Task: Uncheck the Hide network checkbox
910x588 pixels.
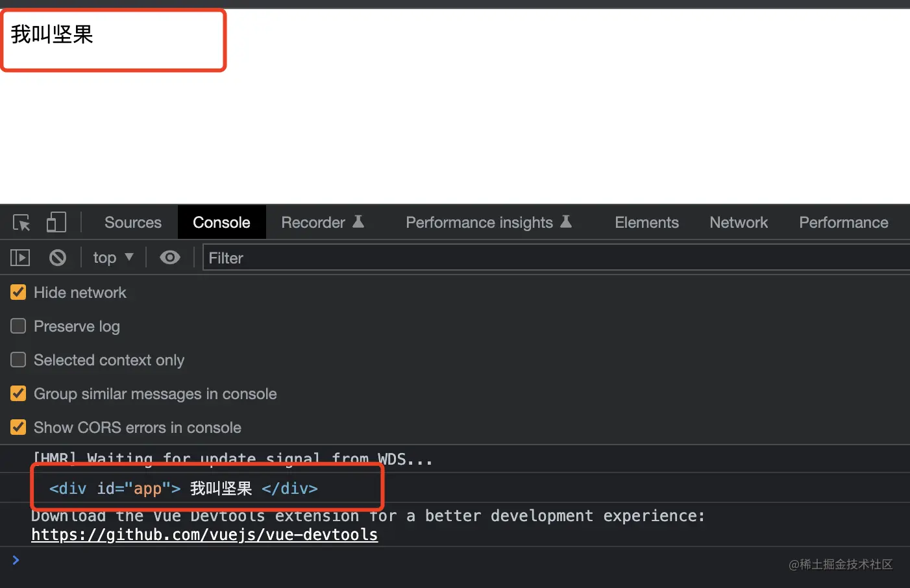Action: coord(18,292)
